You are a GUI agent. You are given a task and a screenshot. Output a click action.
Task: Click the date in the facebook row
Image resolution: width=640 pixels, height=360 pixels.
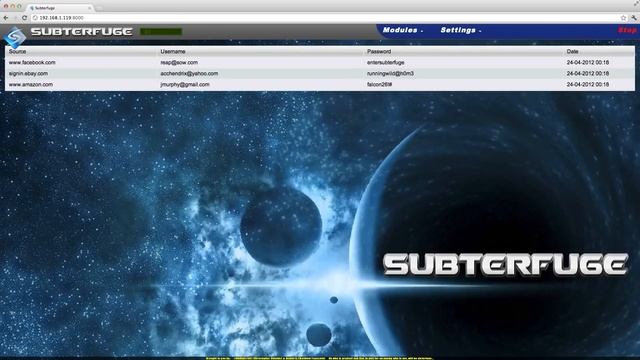point(588,62)
